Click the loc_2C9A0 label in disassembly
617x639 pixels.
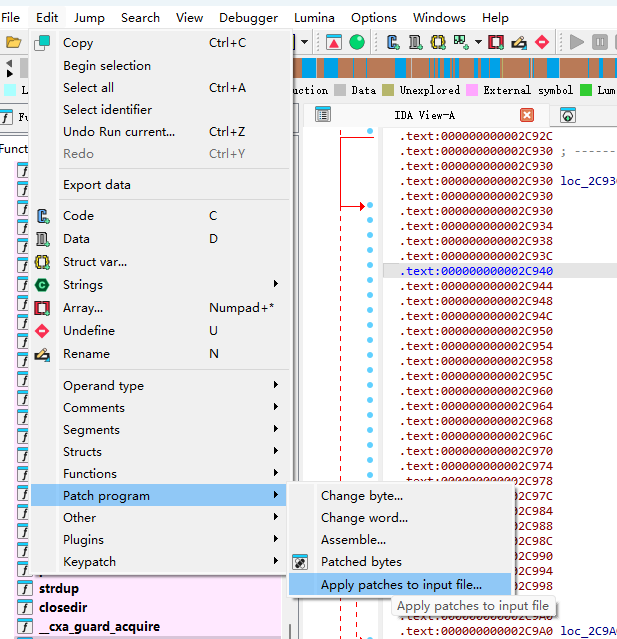tap(588, 631)
